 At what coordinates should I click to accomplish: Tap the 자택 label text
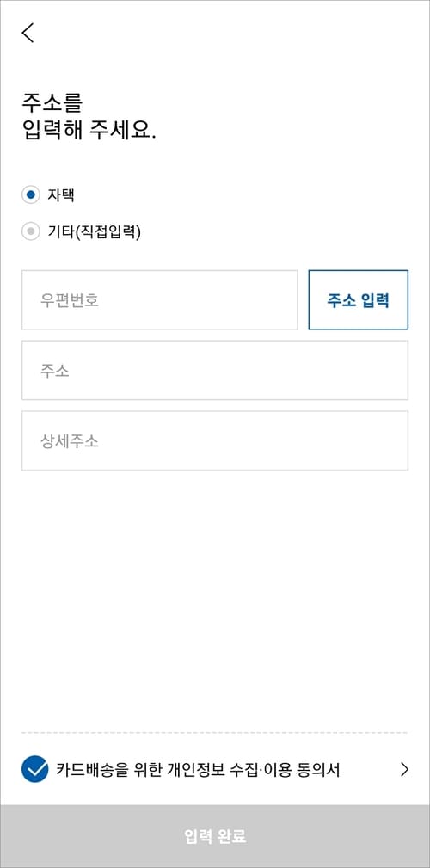[61, 195]
